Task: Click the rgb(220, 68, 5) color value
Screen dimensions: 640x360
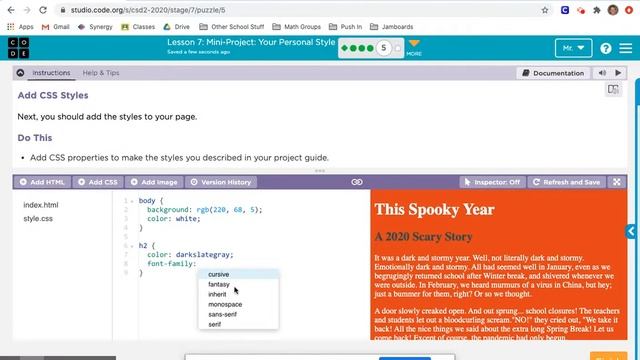Action: (227, 210)
